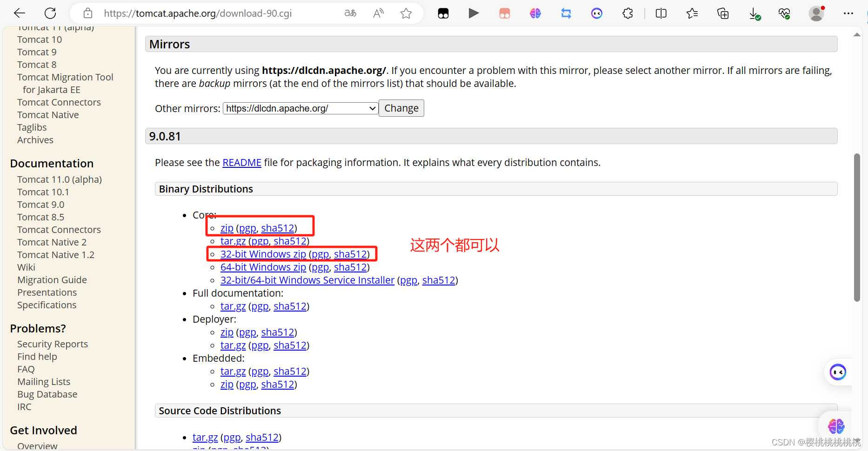The image size is (868, 451).
Task: Open the user profile avatar
Action: point(816,13)
